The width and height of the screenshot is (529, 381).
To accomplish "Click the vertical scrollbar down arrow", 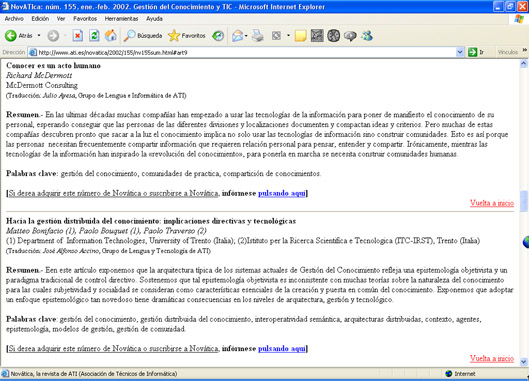I will (524, 362).
